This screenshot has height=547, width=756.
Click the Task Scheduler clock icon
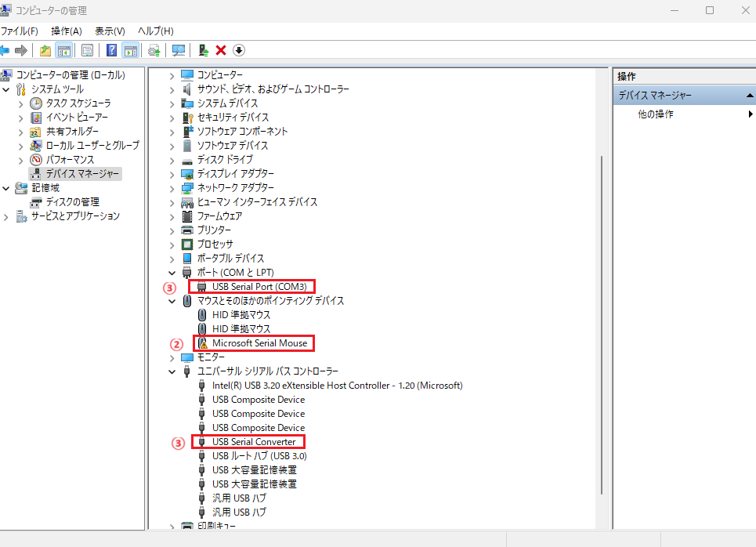(36, 103)
